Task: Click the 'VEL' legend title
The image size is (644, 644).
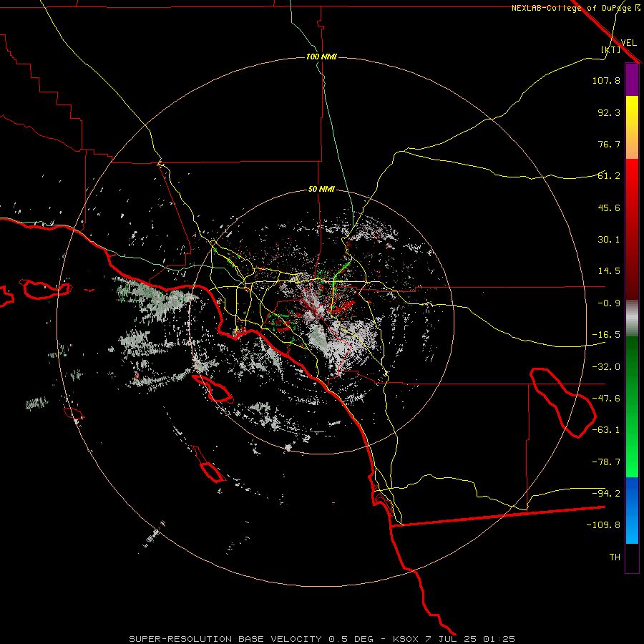Action: pyautogui.click(x=628, y=42)
